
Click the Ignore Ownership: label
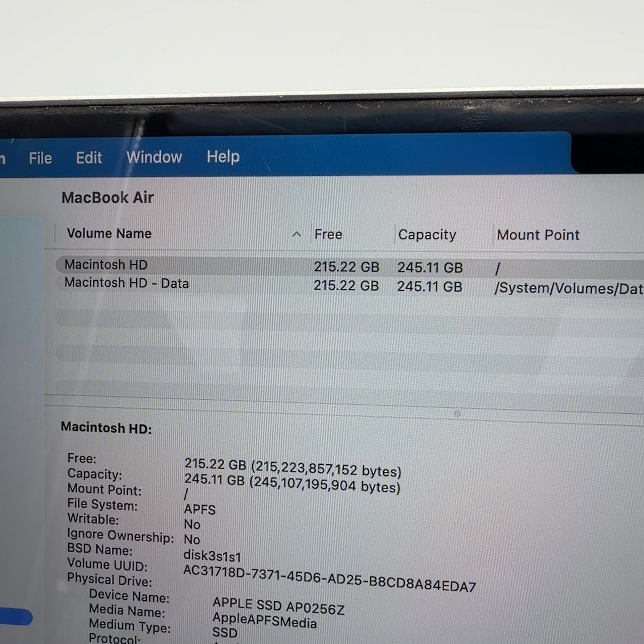120,536
